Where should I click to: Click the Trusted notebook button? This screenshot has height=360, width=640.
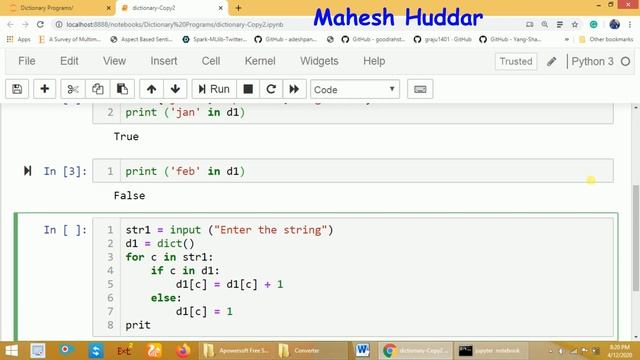tap(516, 62)
